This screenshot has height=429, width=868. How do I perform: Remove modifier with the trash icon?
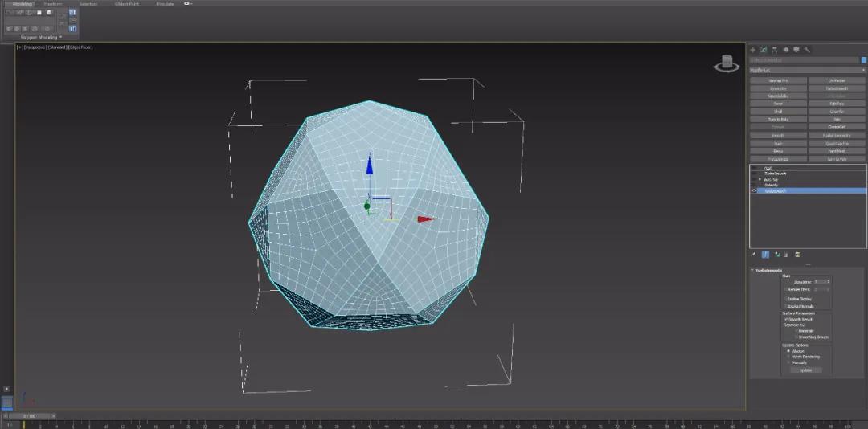[x=786, y=255]
